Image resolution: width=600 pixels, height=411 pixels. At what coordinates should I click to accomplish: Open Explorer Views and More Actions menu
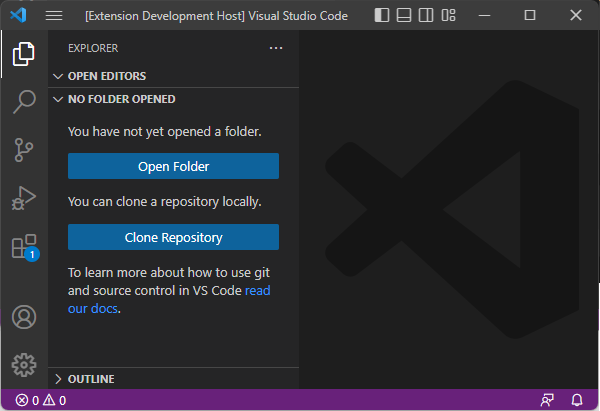click(x=276, y=48)
